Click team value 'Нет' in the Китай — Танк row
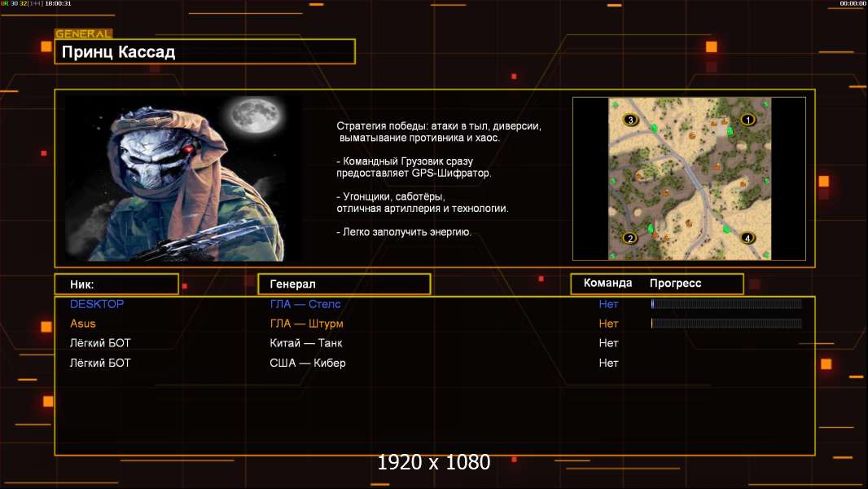The width and height of the screenshot is (868, 489). 608,343
